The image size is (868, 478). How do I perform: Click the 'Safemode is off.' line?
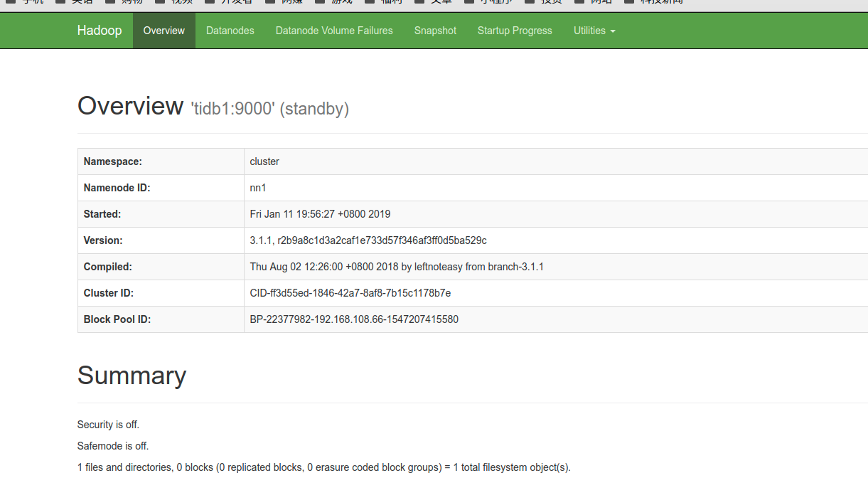click(113, 446)
